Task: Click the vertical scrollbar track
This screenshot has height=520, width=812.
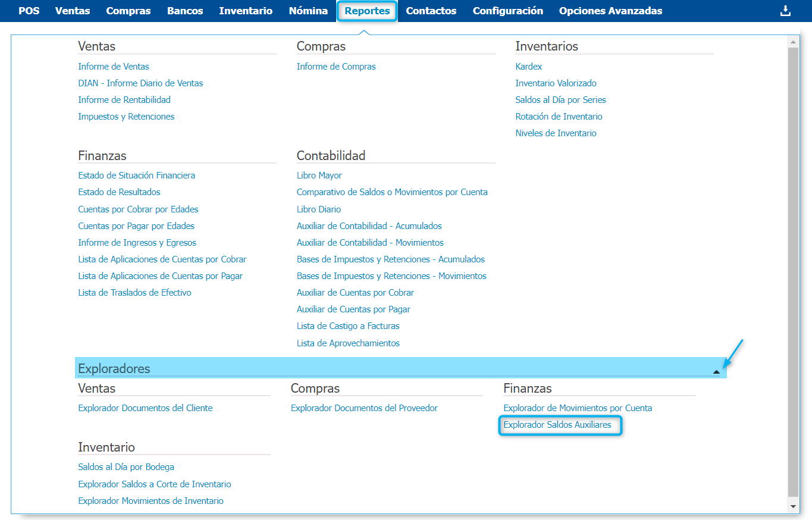Action: [792, 268]
